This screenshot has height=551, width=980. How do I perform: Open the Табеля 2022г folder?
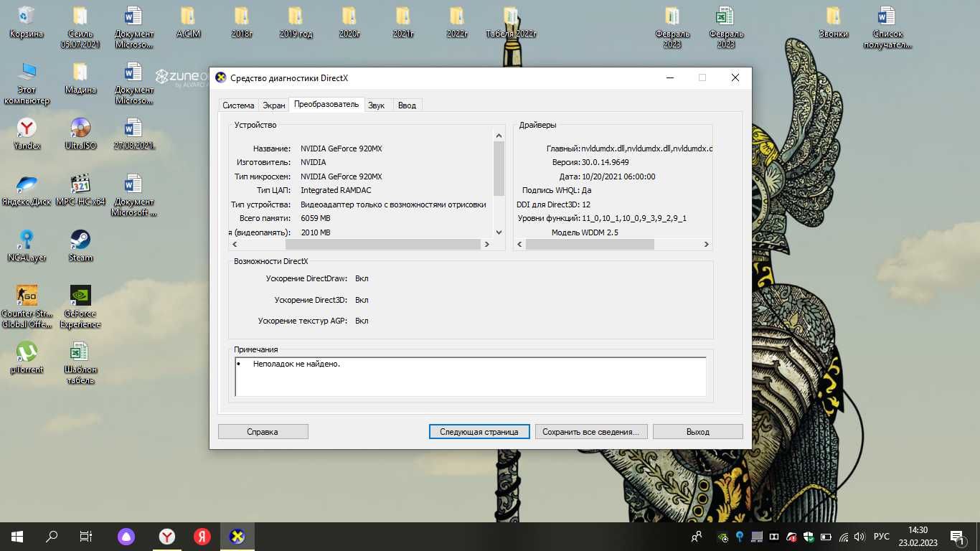click(511, 22)
